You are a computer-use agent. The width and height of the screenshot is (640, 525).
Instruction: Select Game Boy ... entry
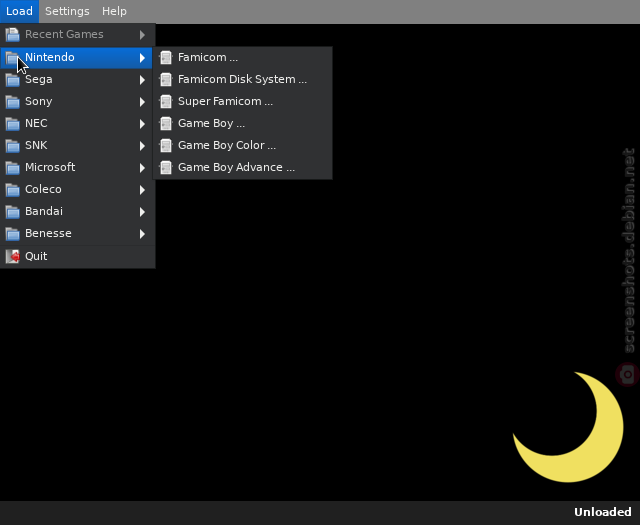242,124
